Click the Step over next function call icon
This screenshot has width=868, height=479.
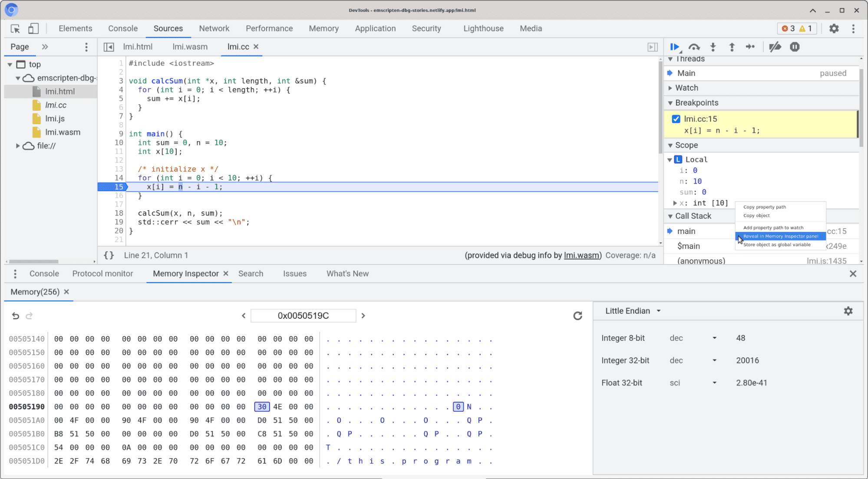click(695, 46)
